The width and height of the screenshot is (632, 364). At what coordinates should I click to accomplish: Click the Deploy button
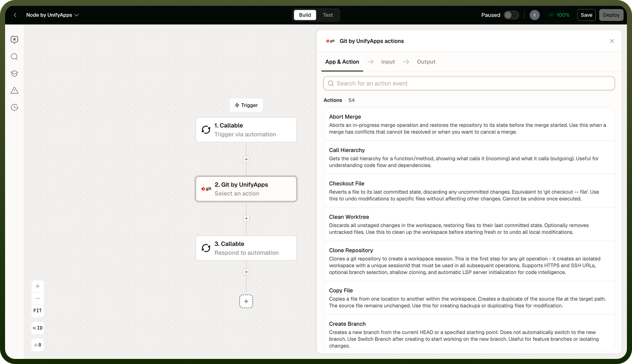point(611,15)
